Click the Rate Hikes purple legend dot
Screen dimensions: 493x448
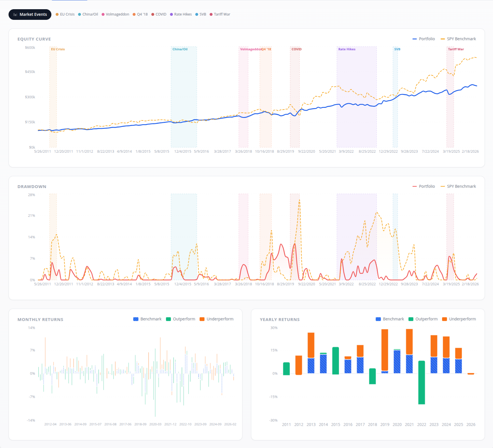pyautogui.click(x=172, y=14)
